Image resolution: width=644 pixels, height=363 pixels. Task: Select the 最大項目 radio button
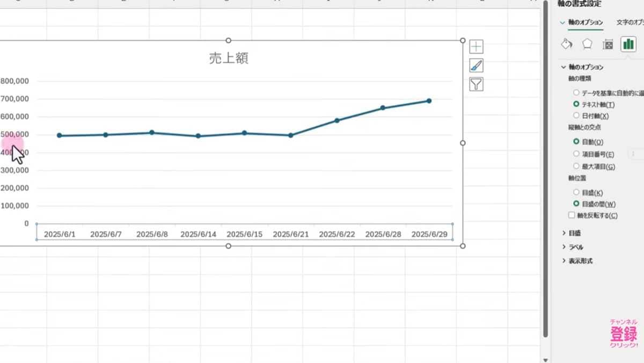[x=576, y=165]
